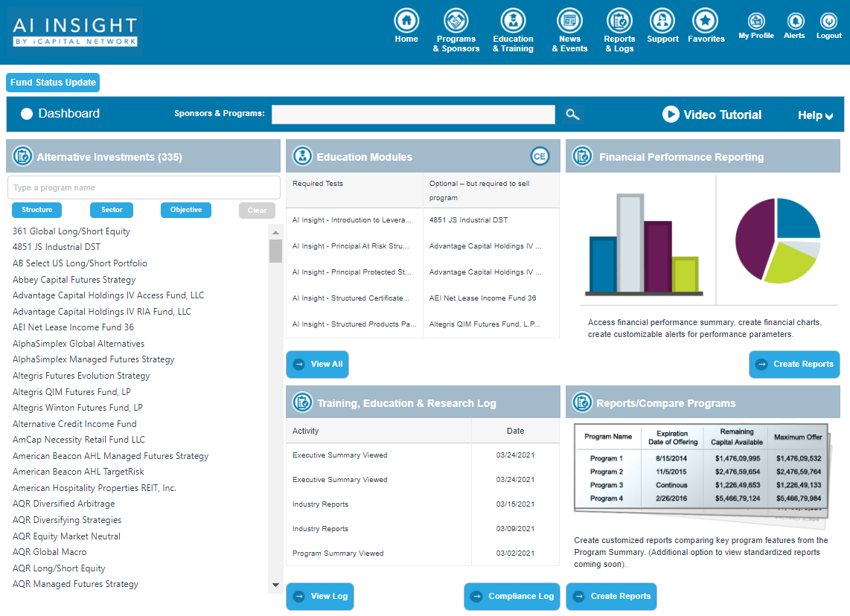Viewport: 850px width, 616px height.
Task: Open AQR Managed Futures Strategy
Action: click(75, 584)
